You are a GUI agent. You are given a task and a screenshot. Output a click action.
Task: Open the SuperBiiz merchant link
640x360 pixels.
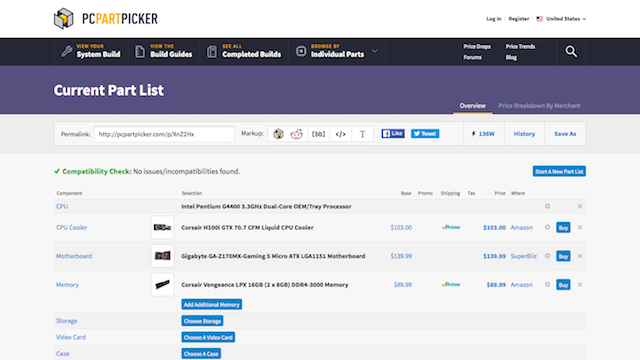pos(523,256)
